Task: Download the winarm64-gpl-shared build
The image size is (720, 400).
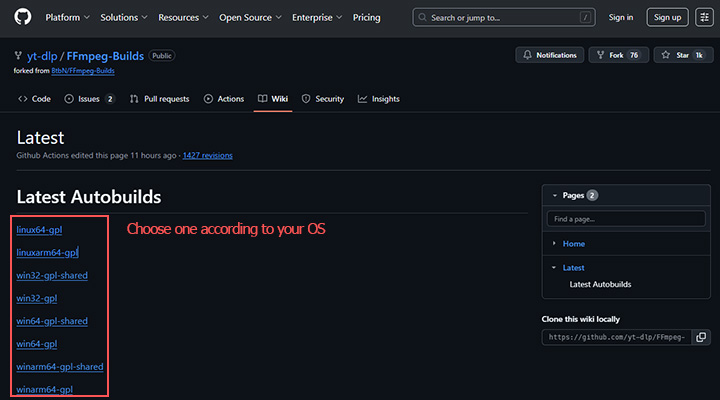Action: [60, 367]
